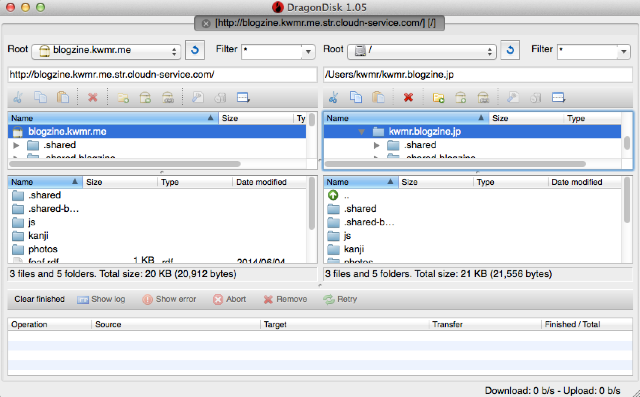Image resolution: width=640 pixels, height=397 pixels.
Task: Click the left pane Filter text field
Action: click(272, 51)
